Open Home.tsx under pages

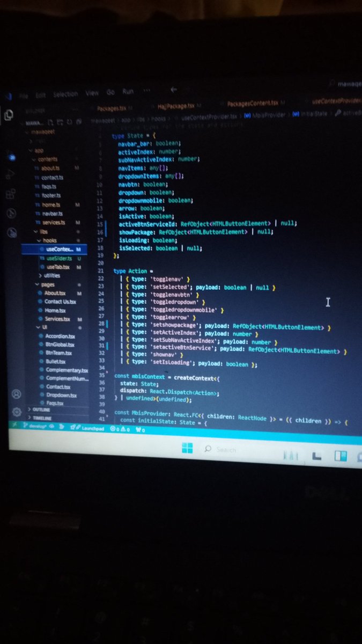point(55,310)
